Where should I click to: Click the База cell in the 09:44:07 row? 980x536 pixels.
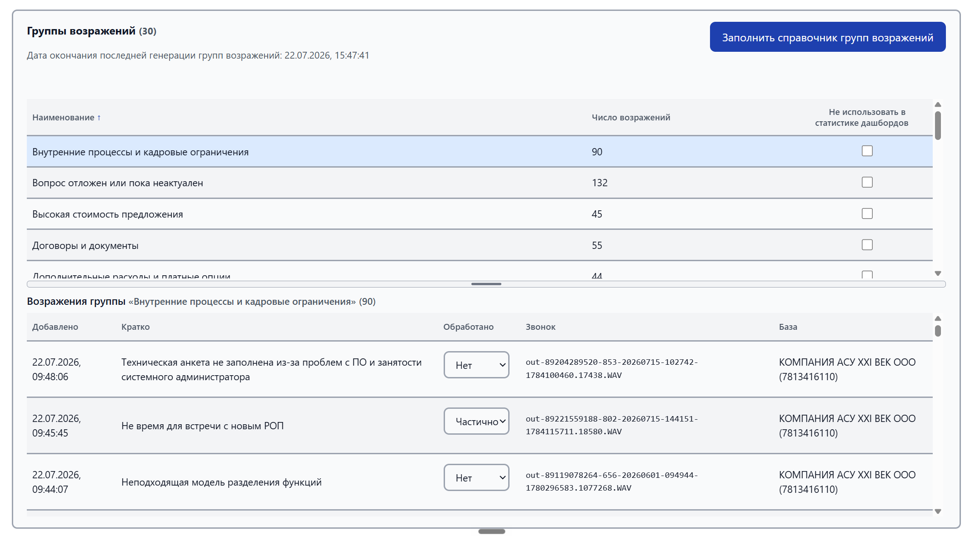pos(847,482)
